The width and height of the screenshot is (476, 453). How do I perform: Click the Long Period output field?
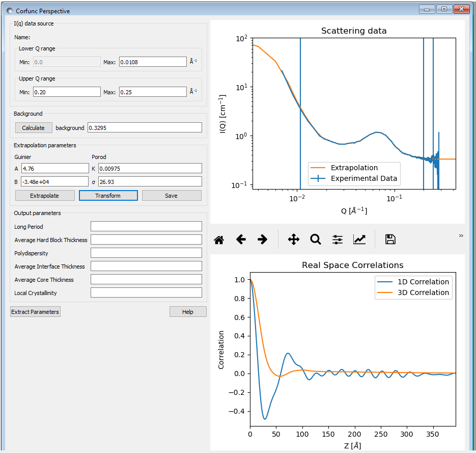coord(146,227)
